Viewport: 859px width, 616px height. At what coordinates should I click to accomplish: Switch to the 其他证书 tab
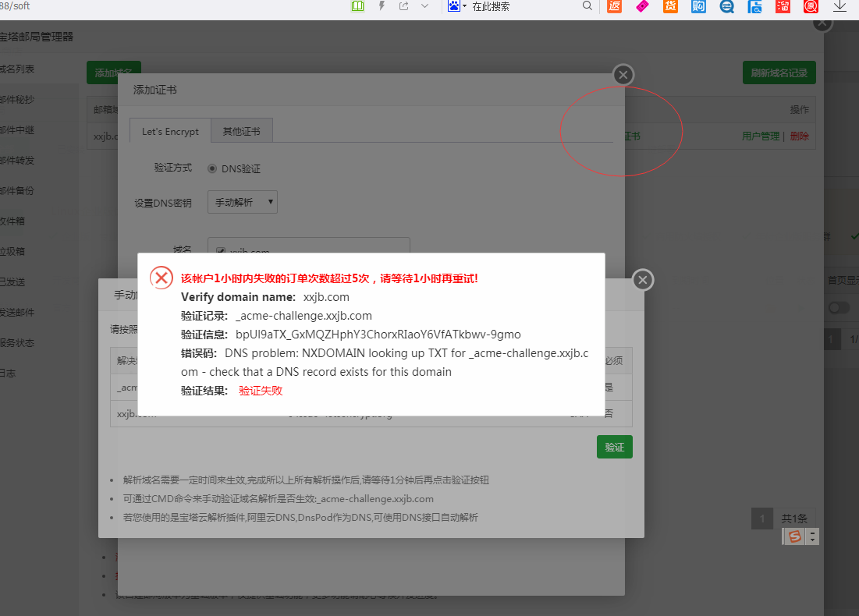click(x=242, y=132)
